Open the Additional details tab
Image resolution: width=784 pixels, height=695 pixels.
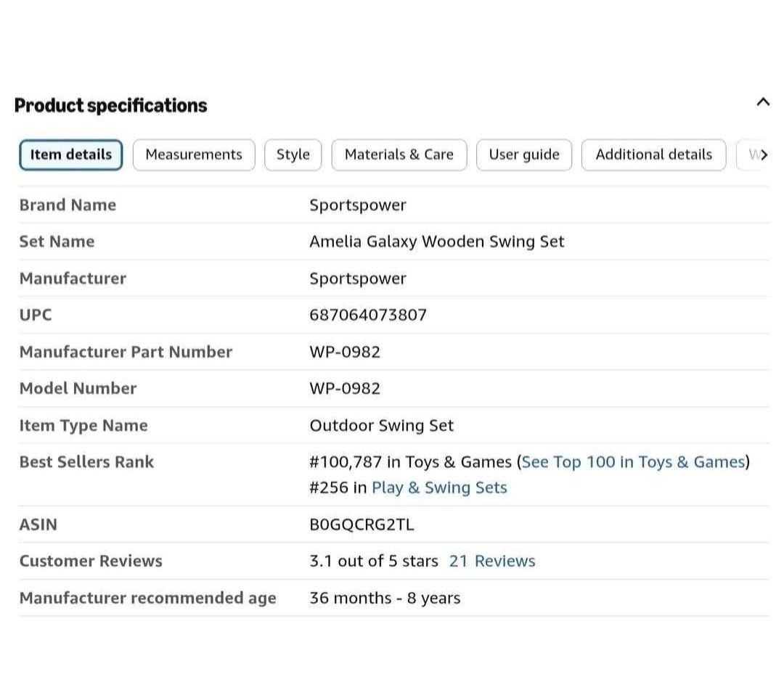(653, 155)
